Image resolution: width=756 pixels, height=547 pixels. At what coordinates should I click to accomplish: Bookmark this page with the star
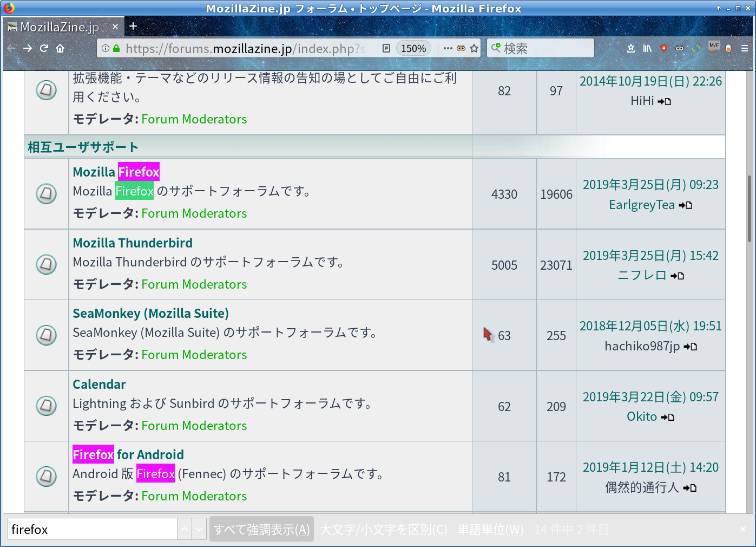coord(474,48)
